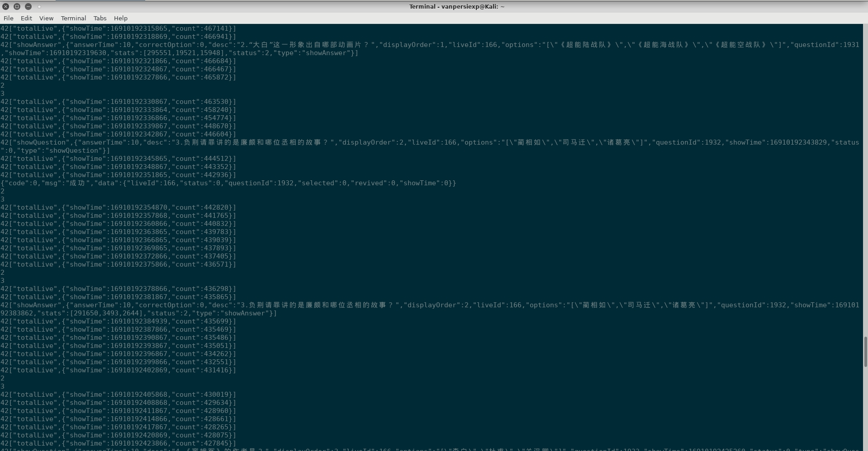Click the line with count 466684
The width and height of the screenshot is (868, 451).
tap(118, 61)
